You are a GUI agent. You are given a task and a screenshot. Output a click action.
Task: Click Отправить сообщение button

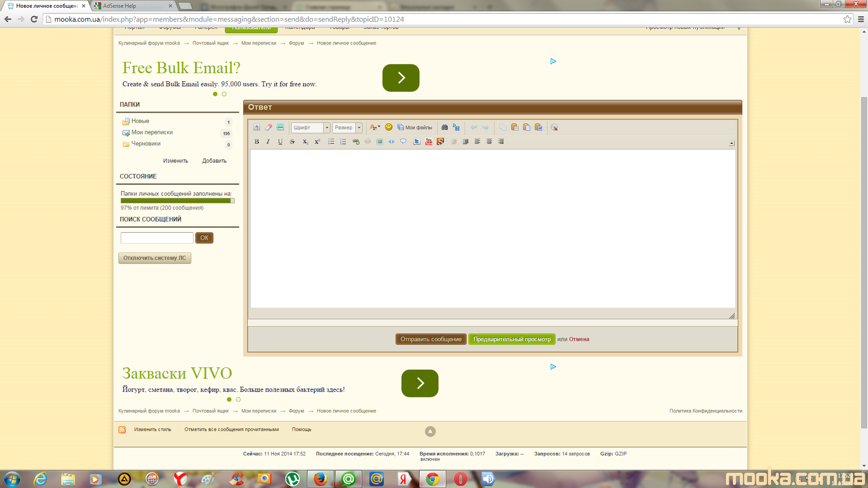click(431, 339)
